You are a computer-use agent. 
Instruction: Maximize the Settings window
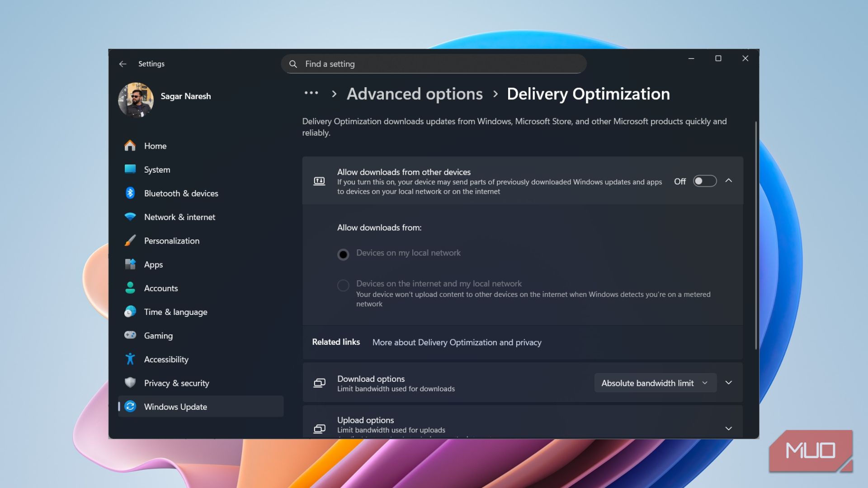click(x=718, y=58)
